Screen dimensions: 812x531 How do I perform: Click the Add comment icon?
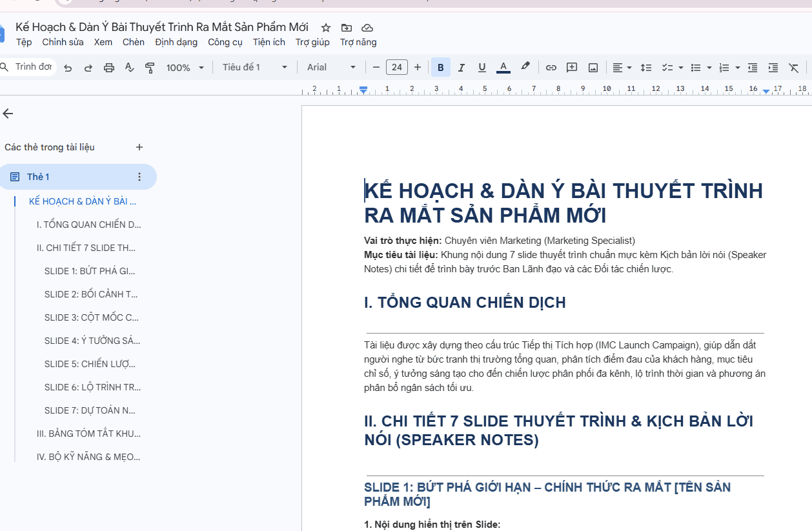(572, 68)
